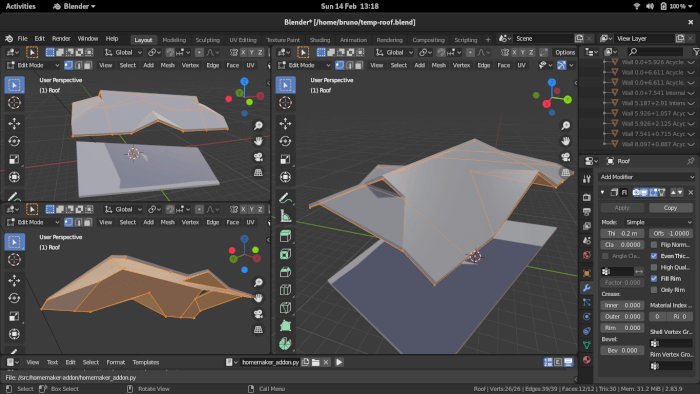Viewport: 700px width, 394px height.
Task: Open the Render menu
Action: (61, 38)
